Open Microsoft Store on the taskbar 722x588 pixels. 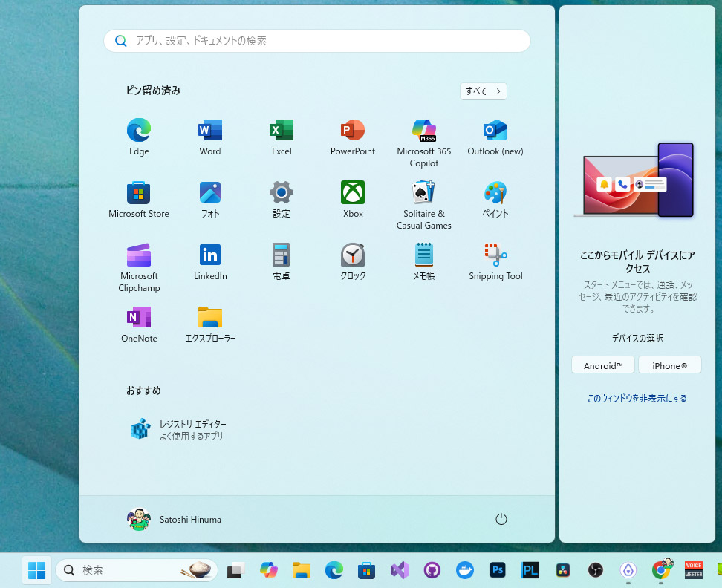[366, 570]
